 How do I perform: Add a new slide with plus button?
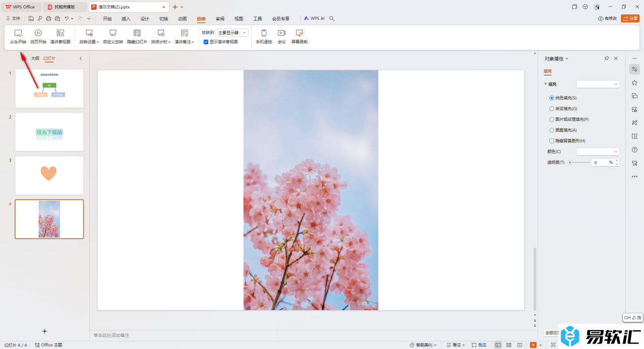coord(44,331)
